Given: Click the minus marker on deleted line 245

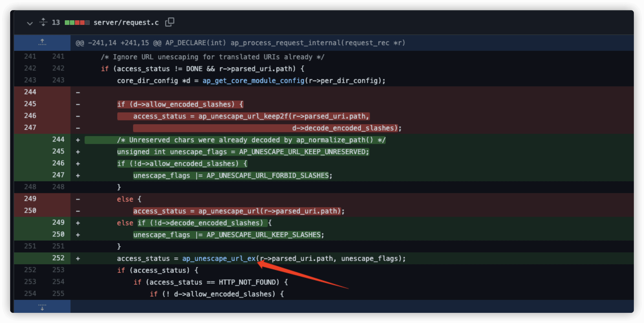Looking at the screenshot, I should (x=78, y=104).
